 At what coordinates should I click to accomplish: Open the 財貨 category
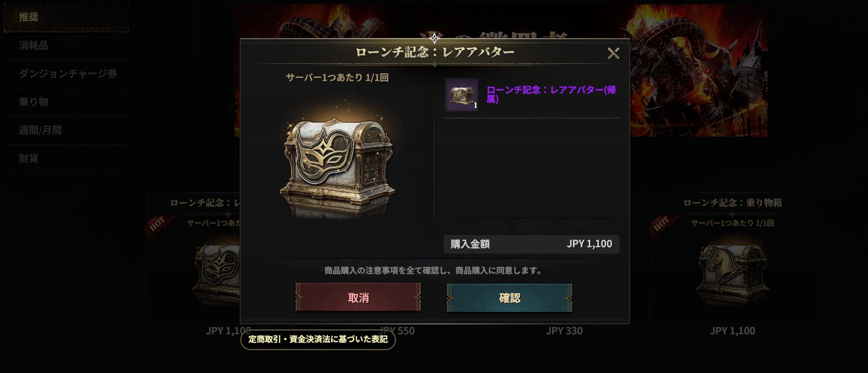click(66, 158)
